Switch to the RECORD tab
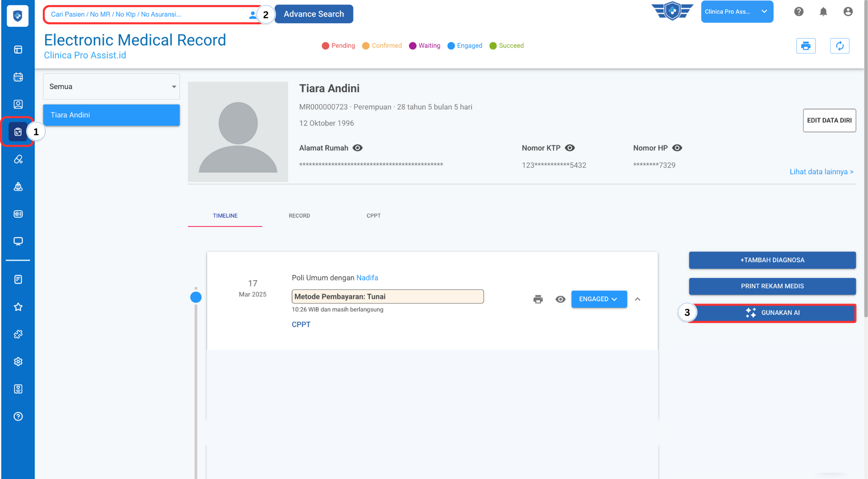Screen dimensions: 868x479 (299, 216)
